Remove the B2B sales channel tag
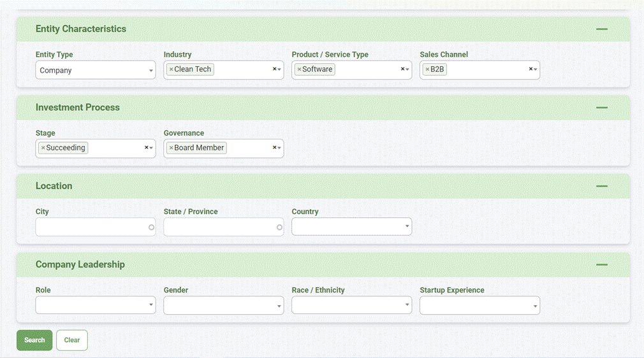Image resolution: width=644 pixels, height=358 pixels. 428,69
